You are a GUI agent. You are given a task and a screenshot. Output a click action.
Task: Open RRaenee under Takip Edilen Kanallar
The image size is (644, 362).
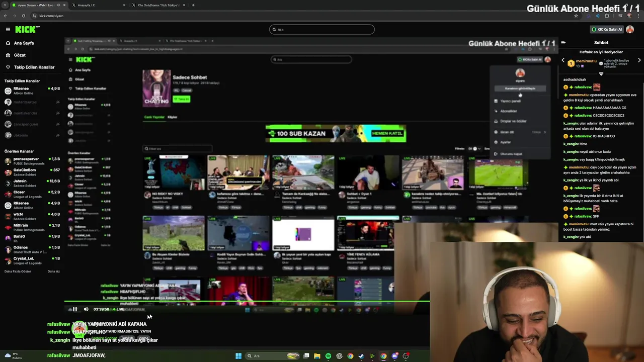click(x=31, y=90)
